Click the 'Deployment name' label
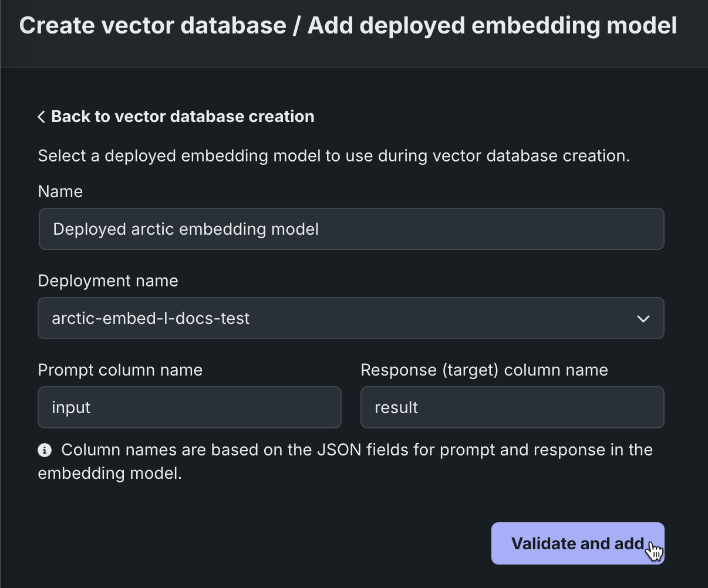 click(108, 281)
